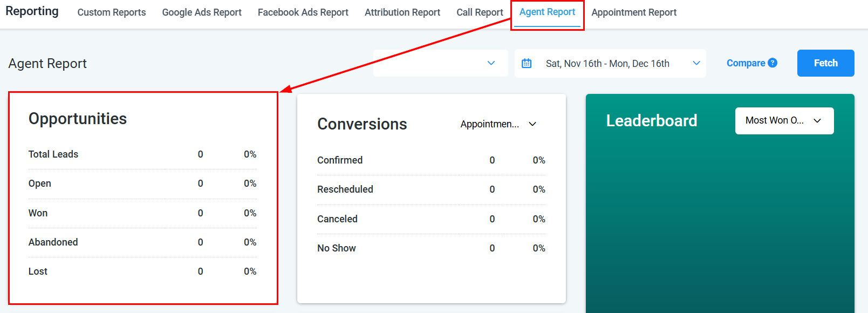Click the Conversions card heading

(x=362, y=124)
